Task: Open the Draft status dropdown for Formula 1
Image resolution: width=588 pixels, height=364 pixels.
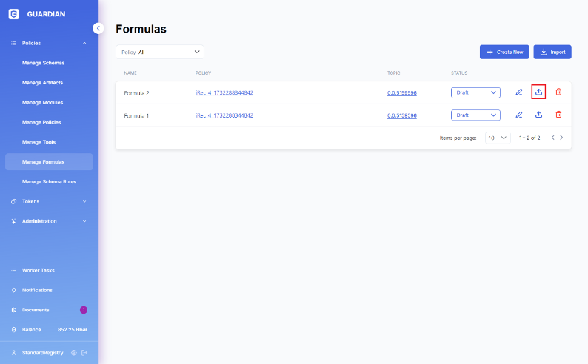Action: [475, 115]
